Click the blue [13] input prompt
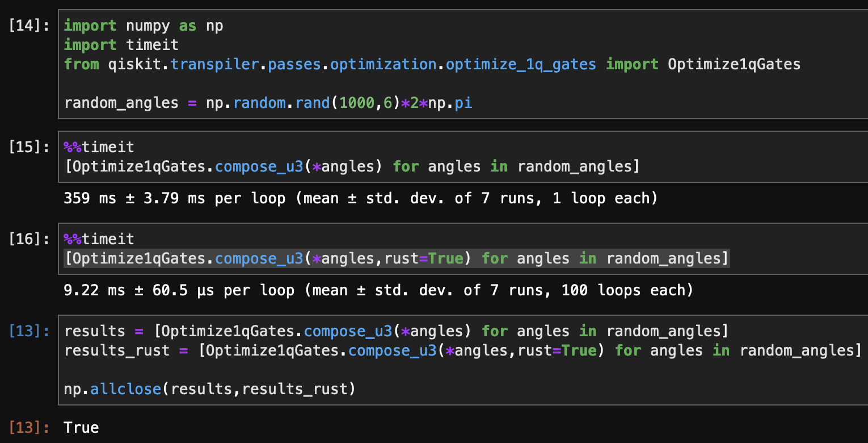Screen dimensions: 868x443 pos(26,331)
